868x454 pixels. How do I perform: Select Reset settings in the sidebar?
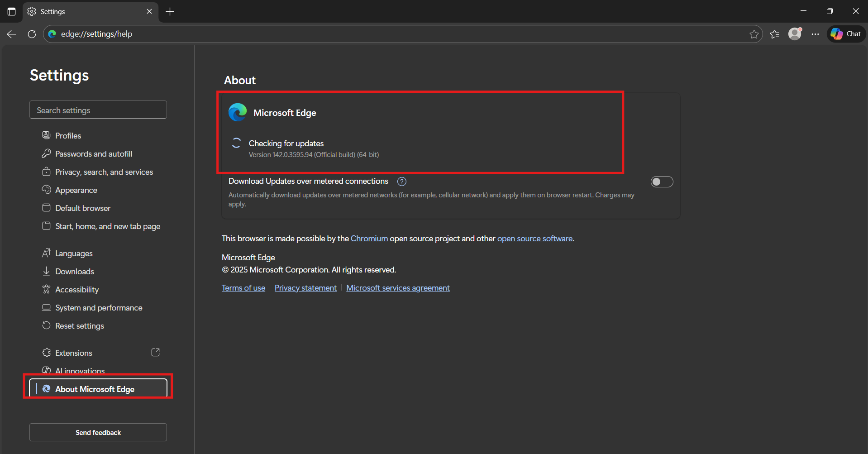coord(79,325)
